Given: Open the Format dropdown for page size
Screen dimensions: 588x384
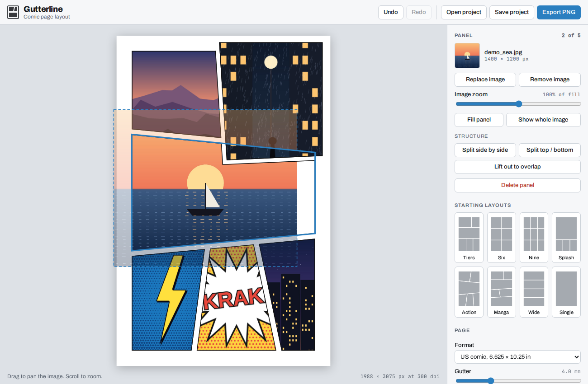Looking at the screenshot, I should click(517, 357).
